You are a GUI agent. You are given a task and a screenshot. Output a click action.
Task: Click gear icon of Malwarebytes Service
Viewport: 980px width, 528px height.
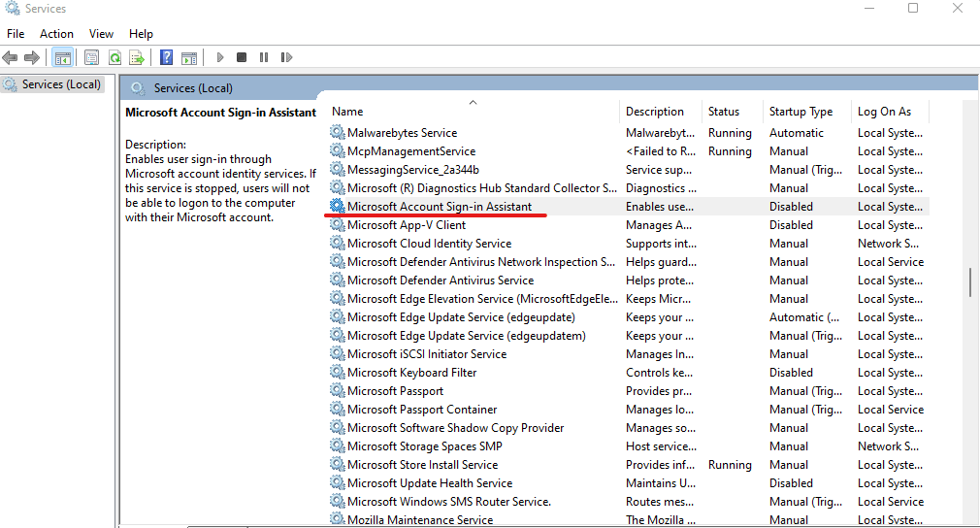[x=338, y=132]
